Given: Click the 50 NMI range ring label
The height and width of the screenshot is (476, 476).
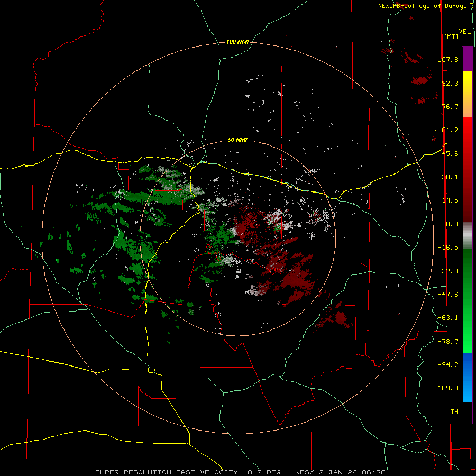Looking at the screenshot, I should tap(237, 140).
